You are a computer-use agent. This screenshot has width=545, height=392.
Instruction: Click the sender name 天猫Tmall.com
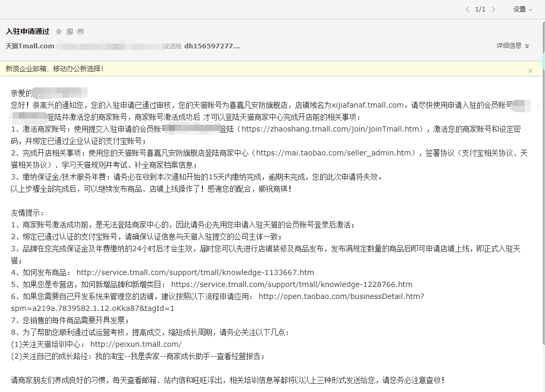coord(30,46)
